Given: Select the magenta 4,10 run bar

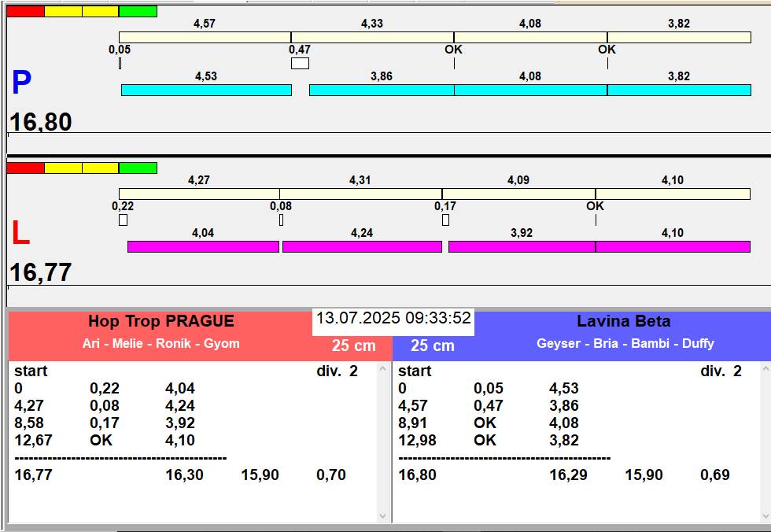Looking at the screenshot, I should pyautogui.click(x=673, y=247).
